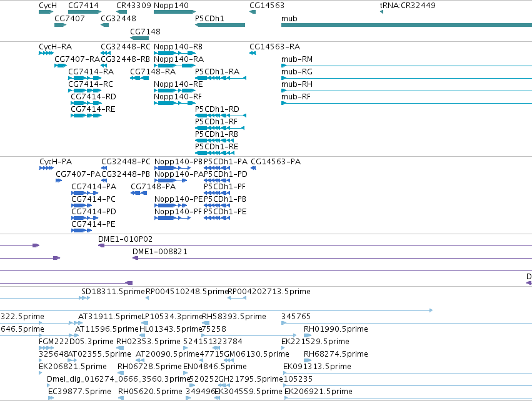Click the FGM222D05.3prime EST label
This screenshot has width=532, height=401.
(76, 342)
